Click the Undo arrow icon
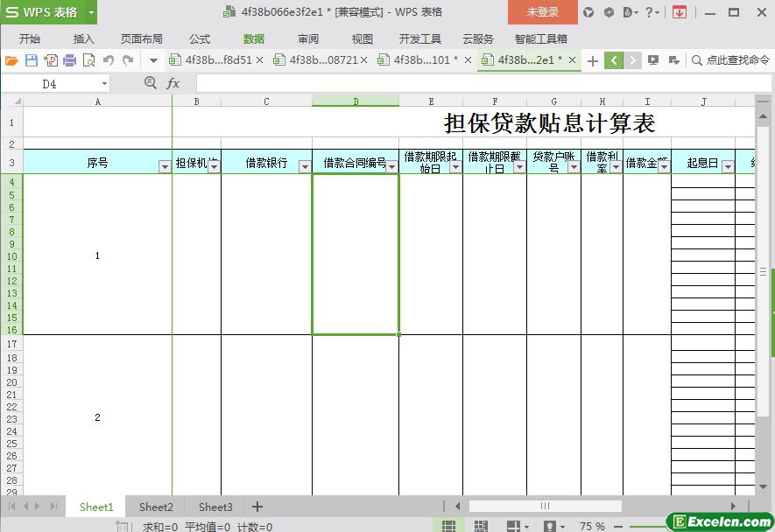Viewport: 775px width, 532px height. pyautogui.click(x=109, y=60)
